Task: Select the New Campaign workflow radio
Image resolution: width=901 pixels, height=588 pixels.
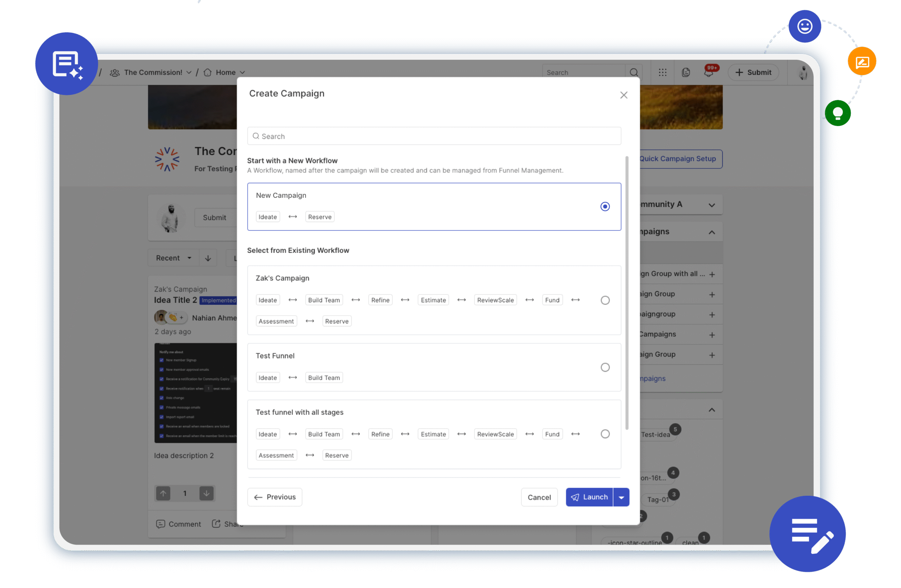Action: (x=605, y=206)
